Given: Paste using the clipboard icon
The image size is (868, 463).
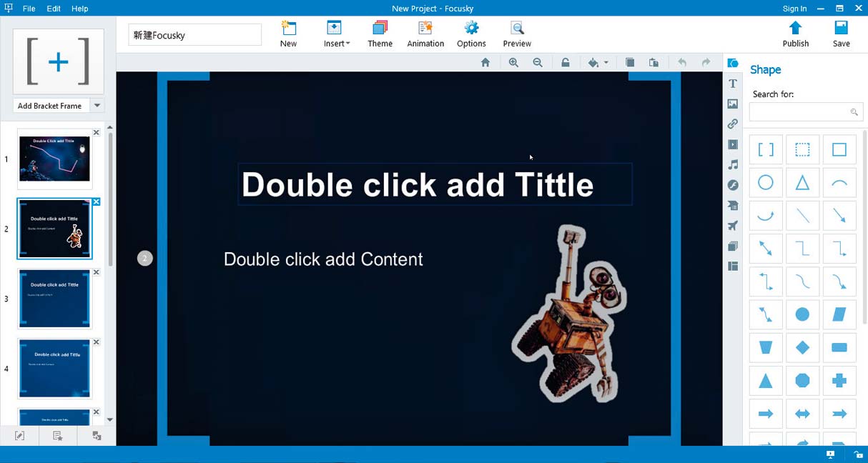Looking at the screenshot, I should click(x=654, y=63).
